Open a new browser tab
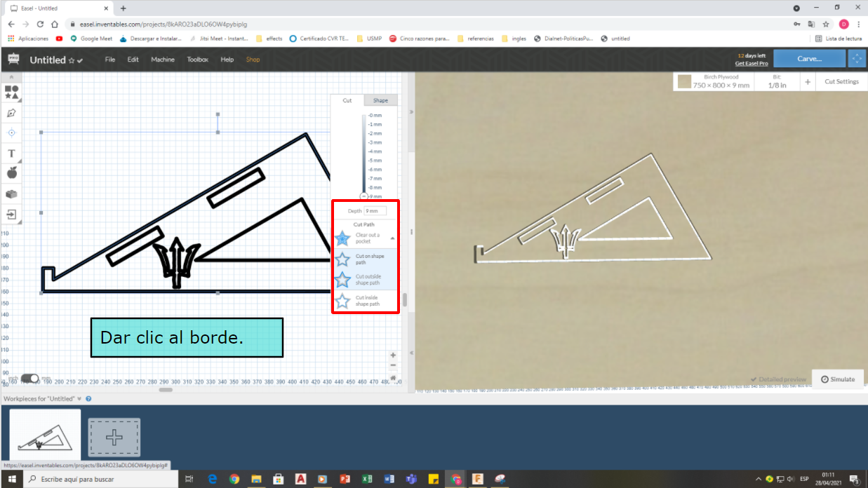Image resolution: width=868 pixels, height=488 pixels. coord(123,8)
